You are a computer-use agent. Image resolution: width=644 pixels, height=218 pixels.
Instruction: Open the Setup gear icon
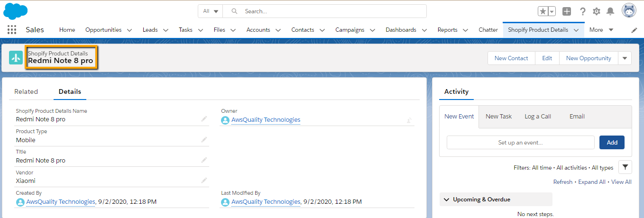[597, 11]
